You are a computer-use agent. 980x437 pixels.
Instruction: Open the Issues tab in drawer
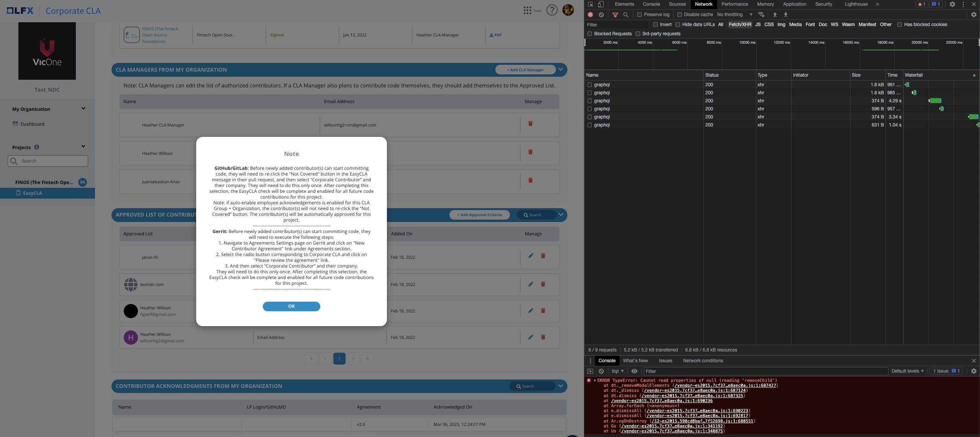(x=665, y=361)
